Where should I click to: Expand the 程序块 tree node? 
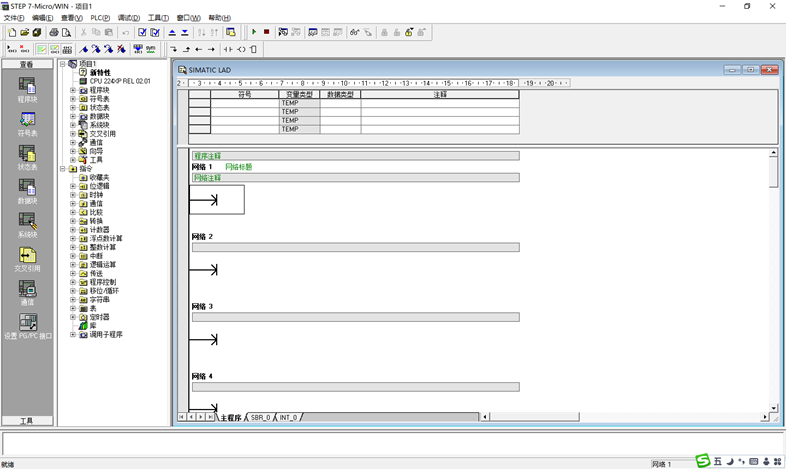(x=73, y=90)
